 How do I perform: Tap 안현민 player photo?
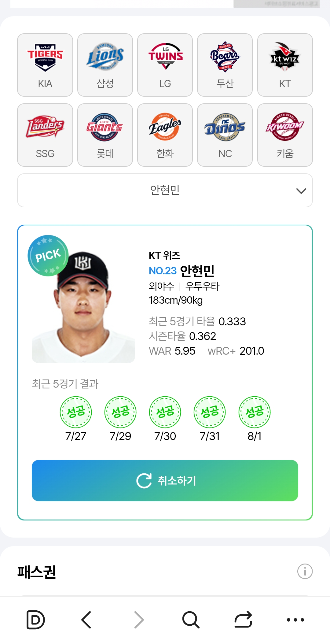[83, 307]
